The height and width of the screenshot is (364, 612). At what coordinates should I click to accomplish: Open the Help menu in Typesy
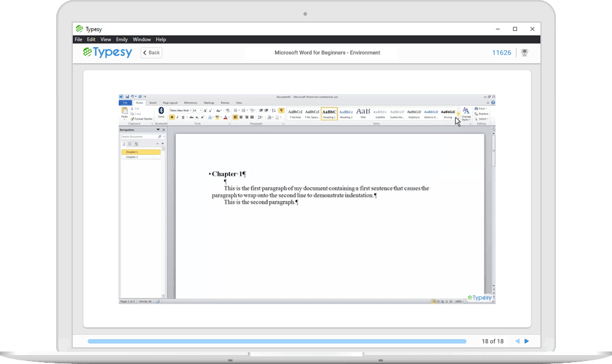click(x=161, y=39)
